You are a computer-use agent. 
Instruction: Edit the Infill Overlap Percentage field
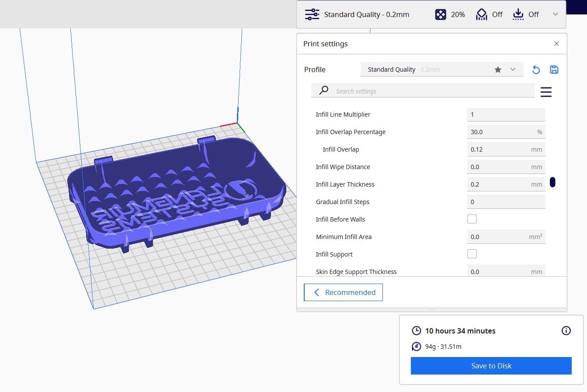click(506, 132)
